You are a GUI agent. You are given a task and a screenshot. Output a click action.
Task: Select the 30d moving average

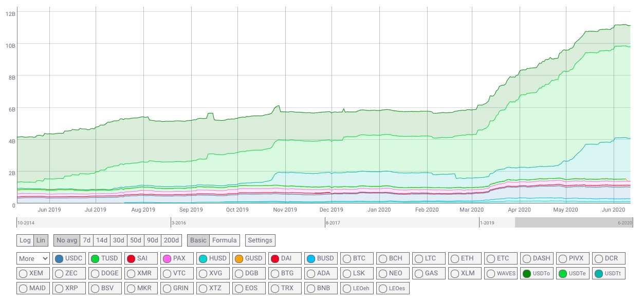click(118, 240)
